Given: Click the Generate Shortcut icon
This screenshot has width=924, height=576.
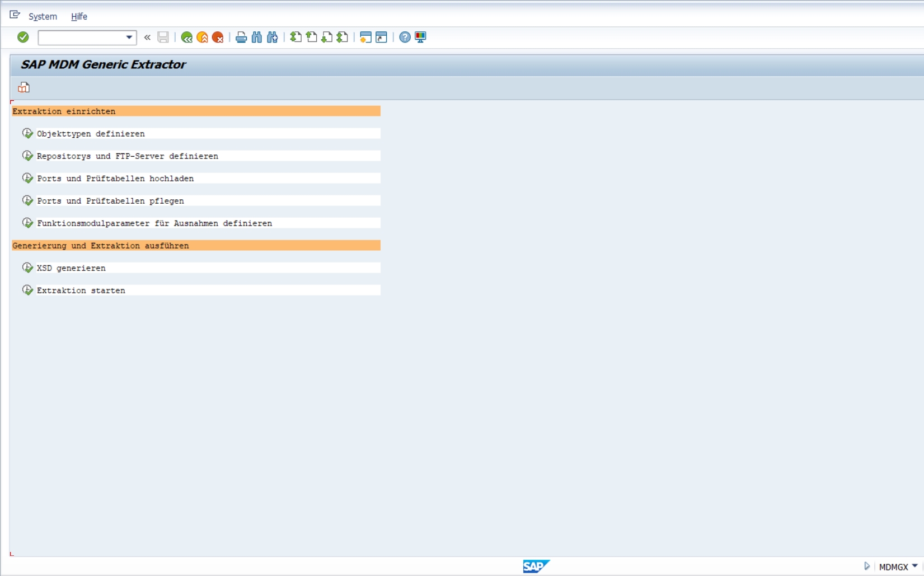Looking at the screenshot, I should (x=381, y=38).
